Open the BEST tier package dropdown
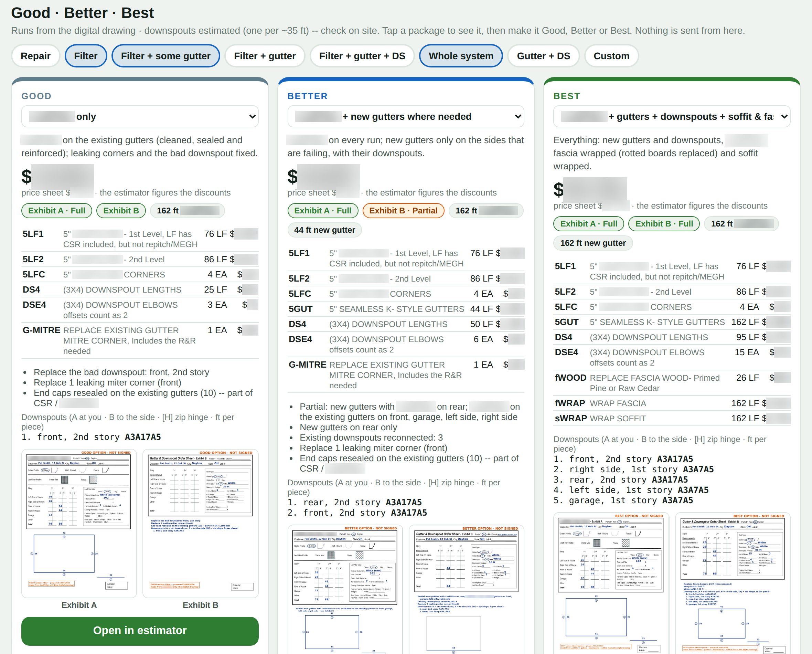The height and width of the screenshot is (654, 812). [672, 116]
